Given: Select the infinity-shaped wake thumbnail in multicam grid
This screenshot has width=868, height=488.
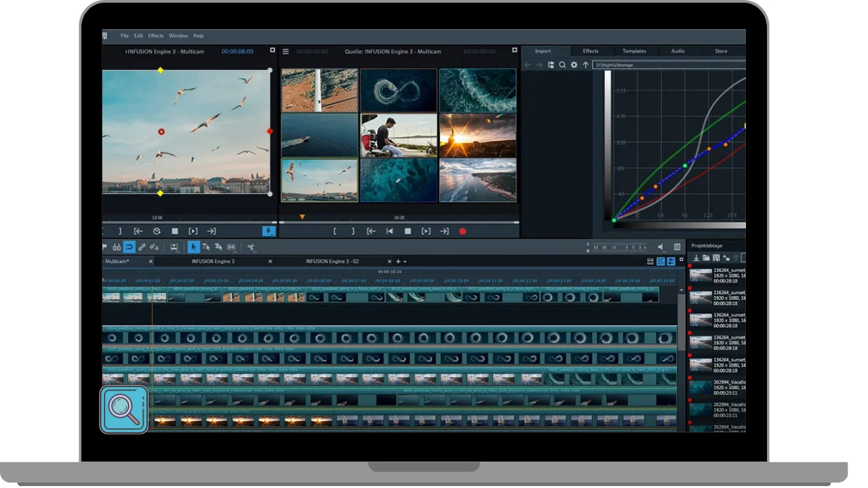Looking at the screenshot, I should [x=398, y=89].
